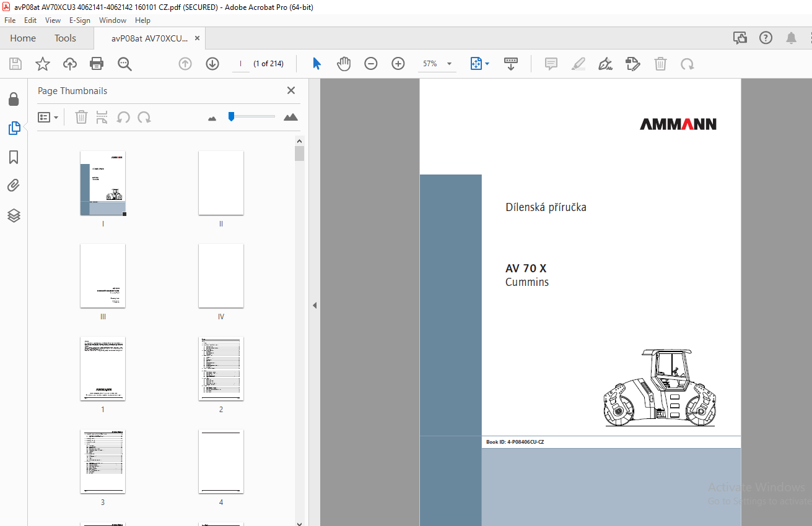Screen dimensions: 812x526
Task: Select the page 1 thumbnail
Action: [x=103, y=369]
